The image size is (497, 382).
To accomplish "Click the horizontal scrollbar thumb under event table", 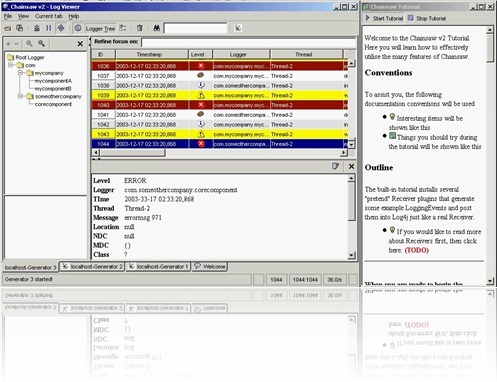I will point(132,153).
